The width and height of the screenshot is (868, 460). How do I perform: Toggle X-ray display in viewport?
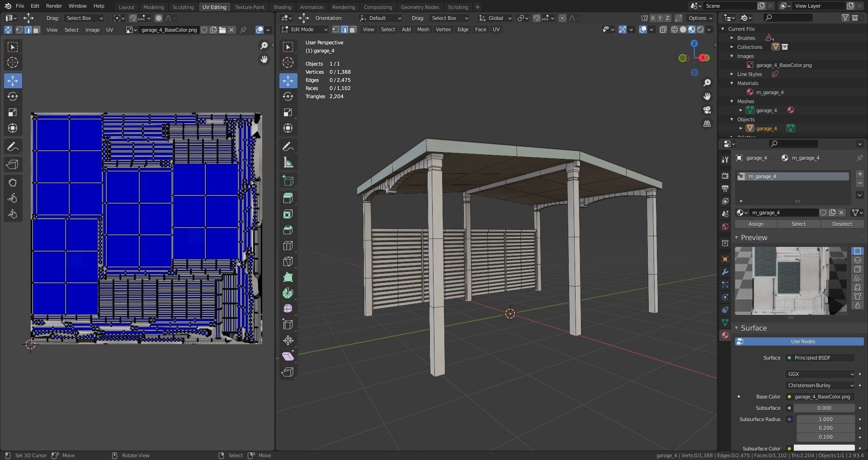(x=663, y=29)
